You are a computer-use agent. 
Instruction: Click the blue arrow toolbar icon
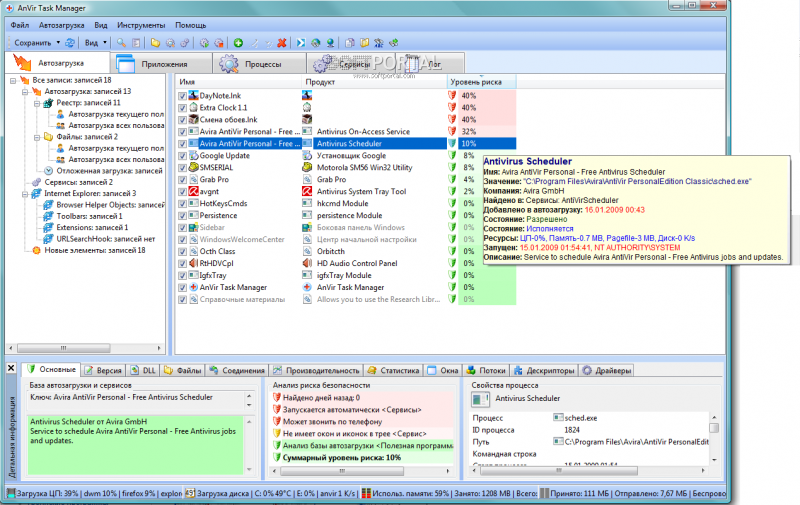[301, 43]
